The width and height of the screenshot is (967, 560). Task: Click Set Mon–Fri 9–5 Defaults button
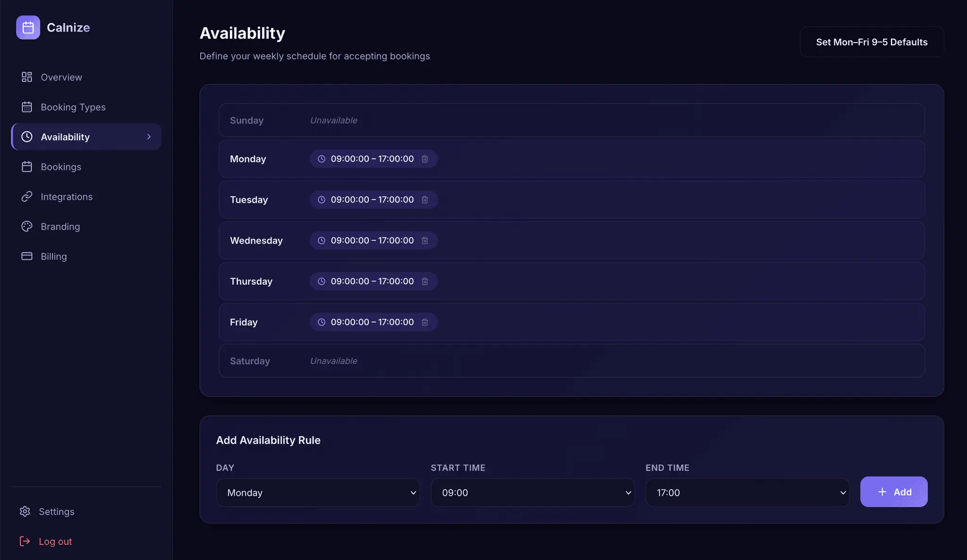(872, 42)
